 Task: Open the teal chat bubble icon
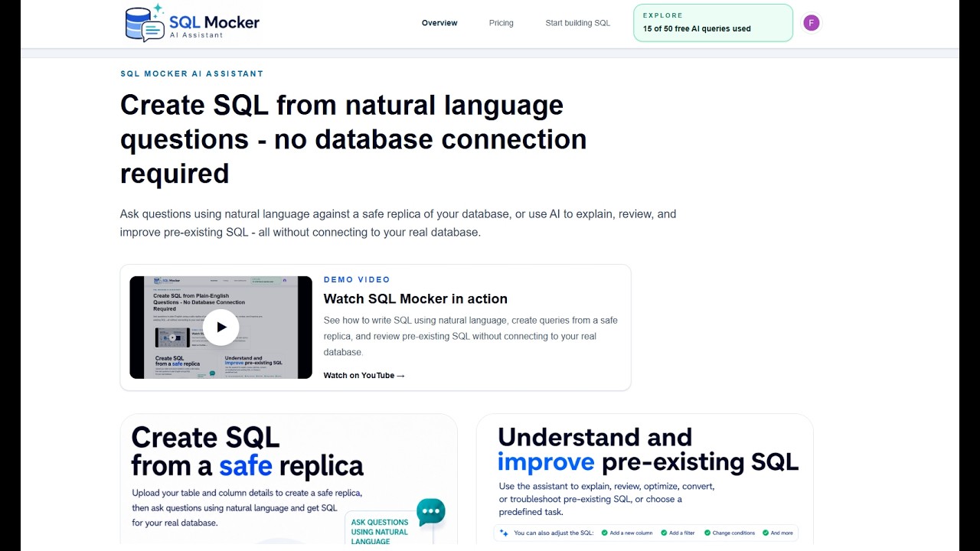pos(431,511)
